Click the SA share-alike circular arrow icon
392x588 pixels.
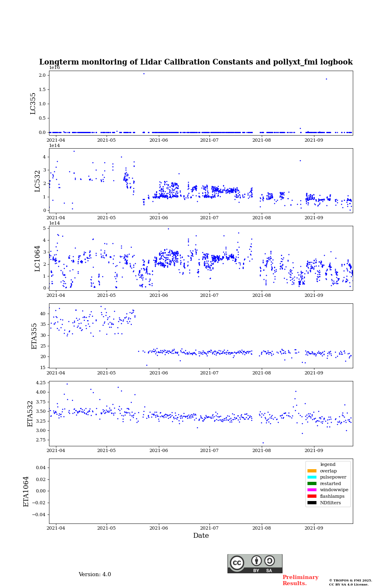pyautogui.click(x=269, y=561)
